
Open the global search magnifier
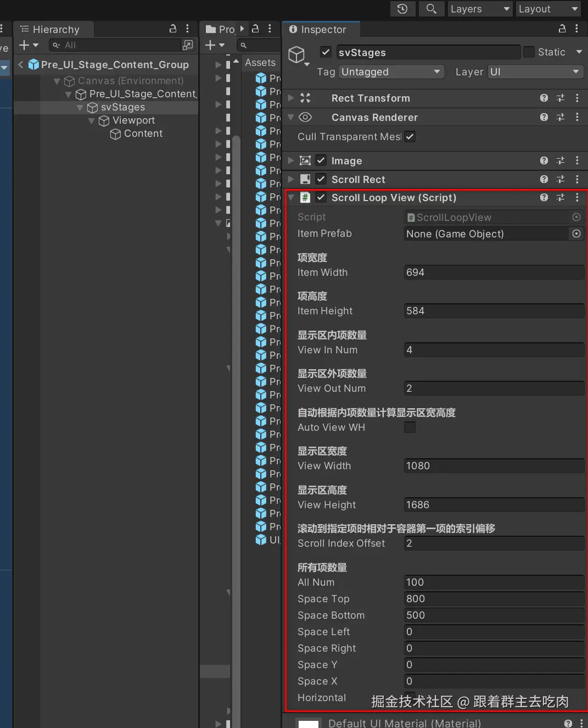point(432,9)
